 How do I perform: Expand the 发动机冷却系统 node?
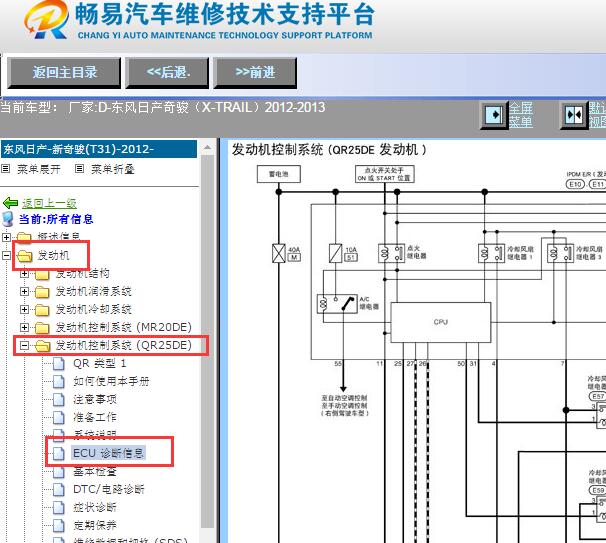24,310
